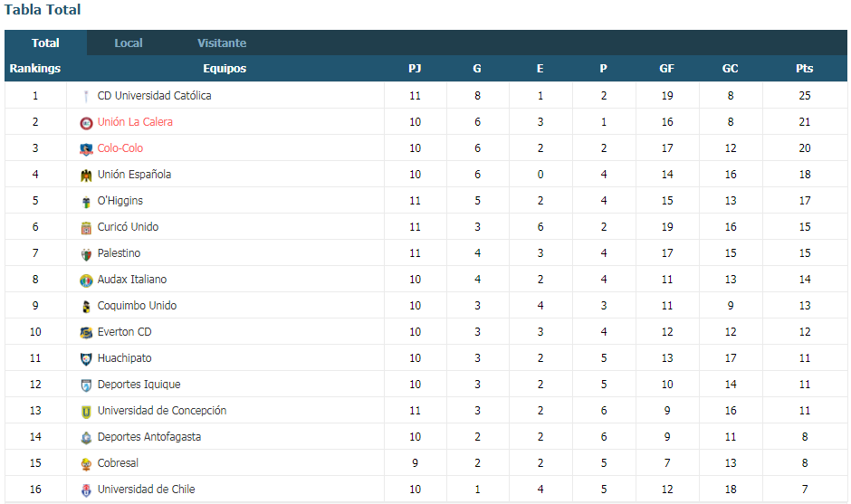This screenshot has height=504, width=851.
Task: Switch to the Local tab
Action: (x=128, y=43)
